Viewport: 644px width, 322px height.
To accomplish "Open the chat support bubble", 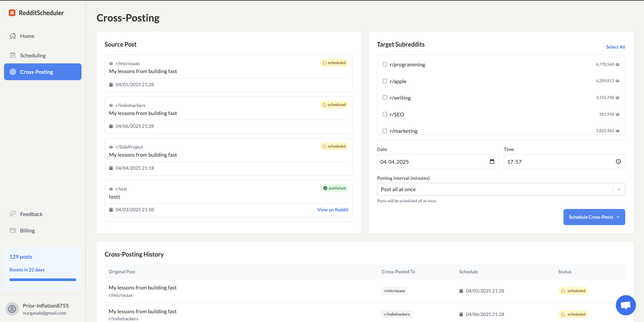I will [x=626, y=305].
